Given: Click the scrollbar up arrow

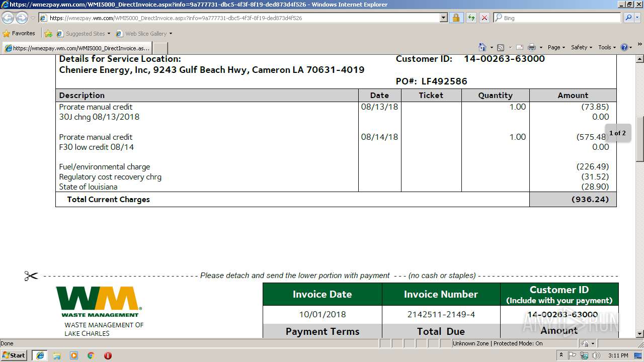Looking at the screenshot, I should [x=639, y=59].
